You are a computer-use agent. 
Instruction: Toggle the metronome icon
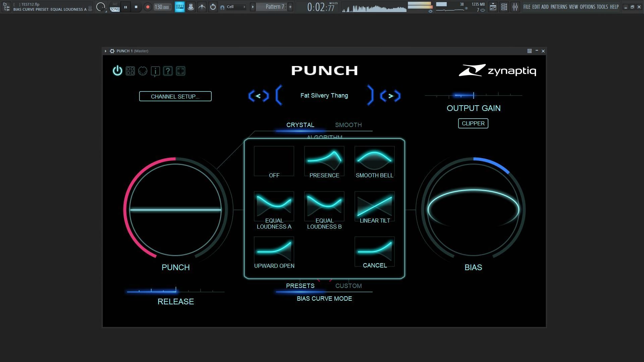191,7
